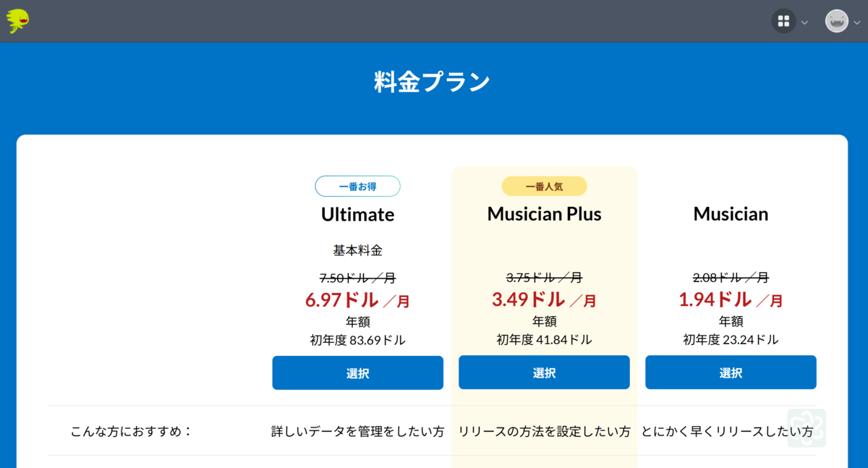Click the 料金プラン page heading

tap(434, 81)
